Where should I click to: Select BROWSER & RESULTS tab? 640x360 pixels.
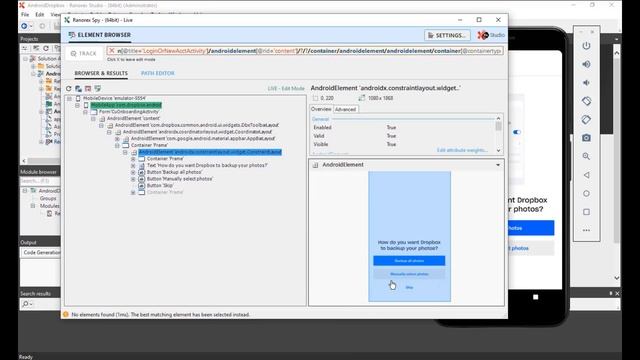point(101,73)
